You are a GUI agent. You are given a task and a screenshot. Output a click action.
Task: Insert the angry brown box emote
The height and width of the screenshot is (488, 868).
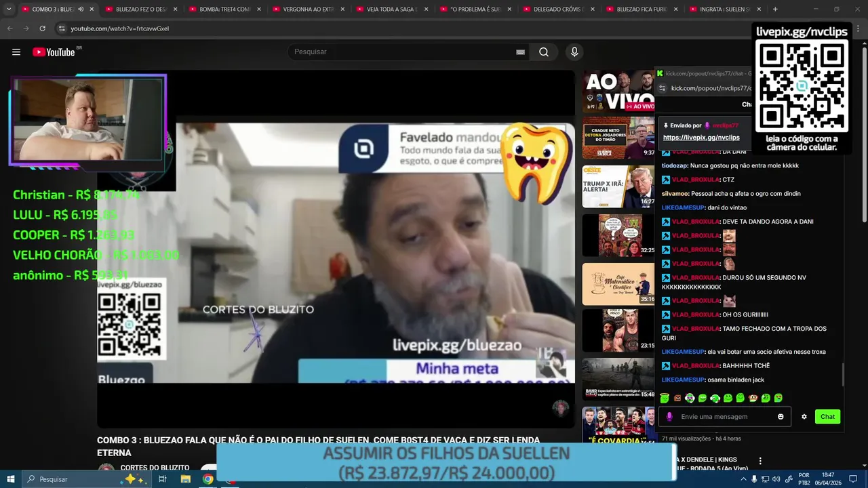pyautogui.click(x=677, y=398)
